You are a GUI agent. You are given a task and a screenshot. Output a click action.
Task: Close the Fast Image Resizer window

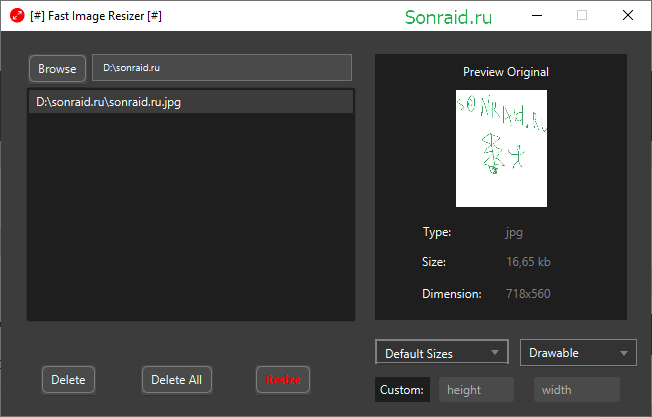[x=628, y=15]
